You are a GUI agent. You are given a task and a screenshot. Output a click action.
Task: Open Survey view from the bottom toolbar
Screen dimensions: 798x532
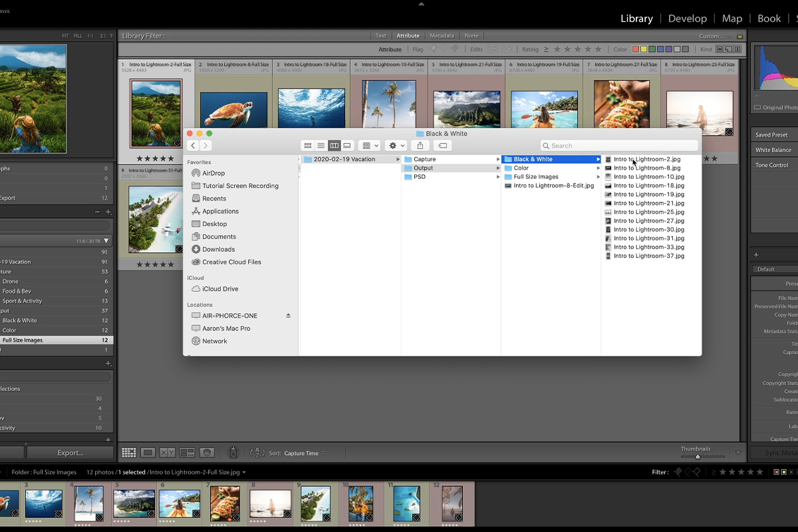188,452
